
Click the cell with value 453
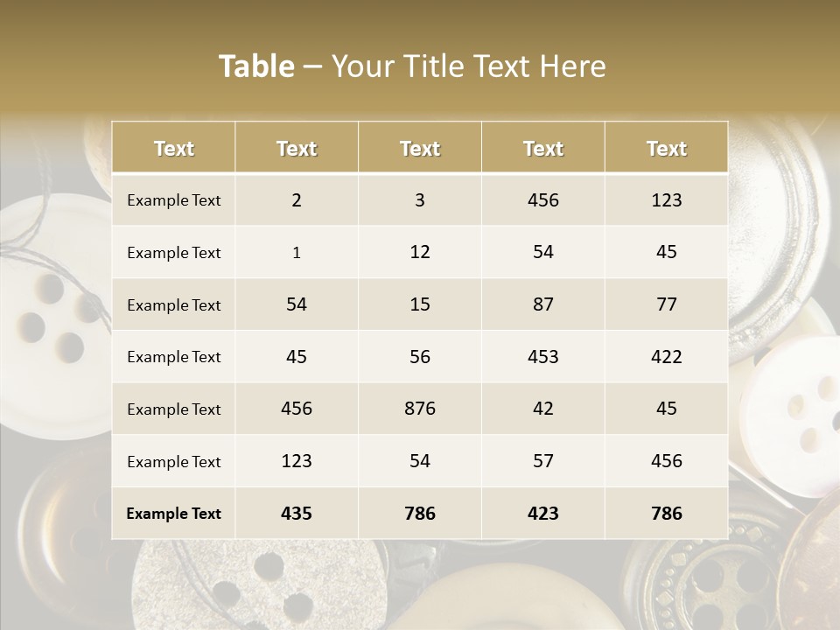click(543, 357)
